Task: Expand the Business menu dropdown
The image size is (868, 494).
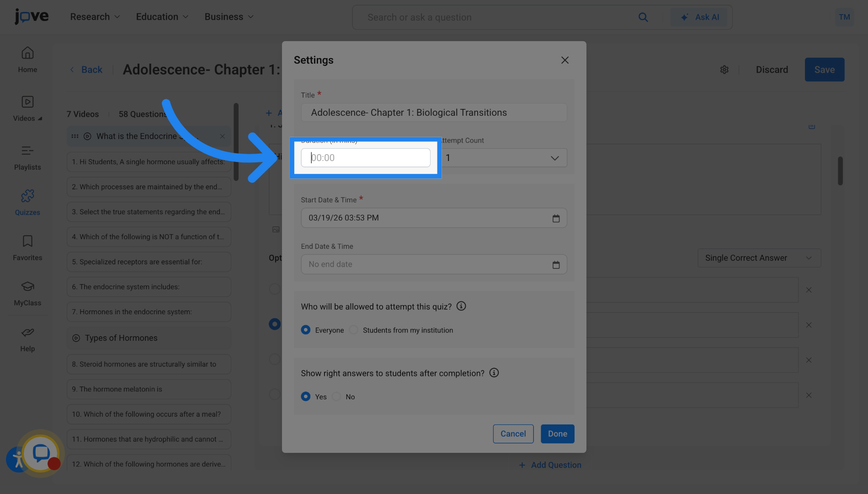Action: point(229,17)
